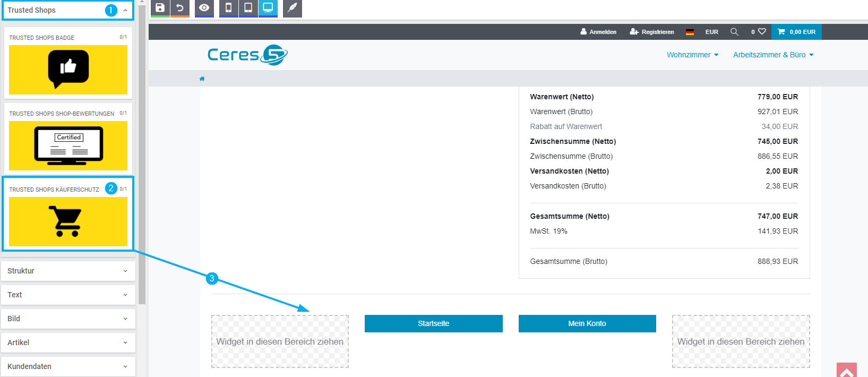
Task: Open the Arbeitszimmer & Büro menu
Action: coord(774,55)
